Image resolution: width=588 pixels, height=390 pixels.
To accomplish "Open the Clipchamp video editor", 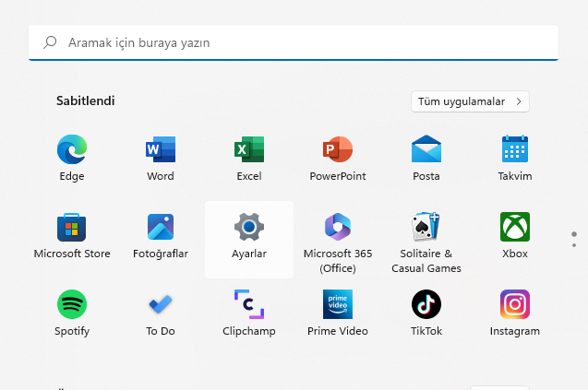I will (249, 304).
